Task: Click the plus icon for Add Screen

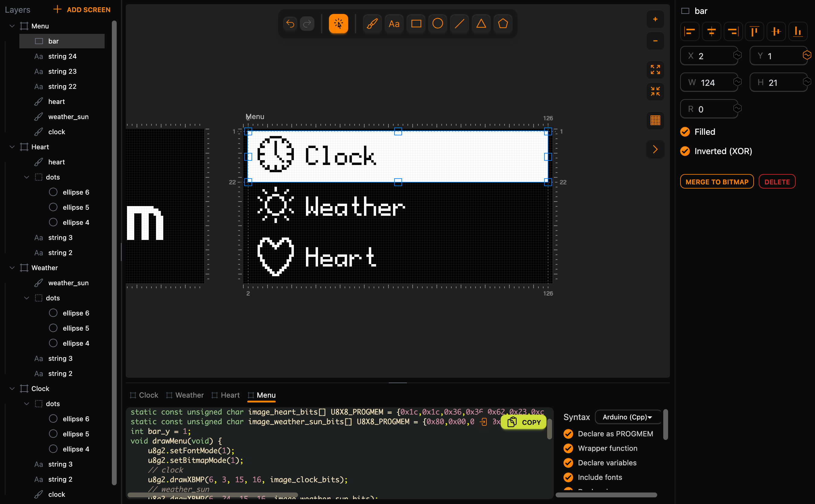Action: (x=57, y=9)
